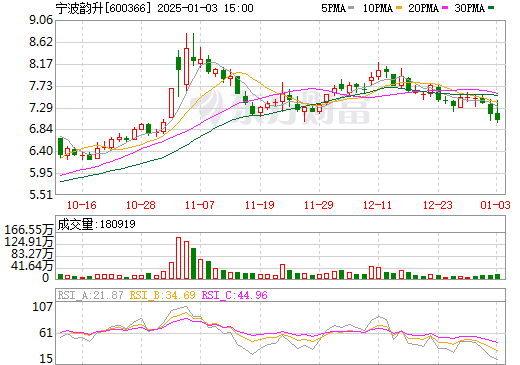Click the 124.91万 volume axis label
Screen dimensions: 520x365
tap(29, 242)
